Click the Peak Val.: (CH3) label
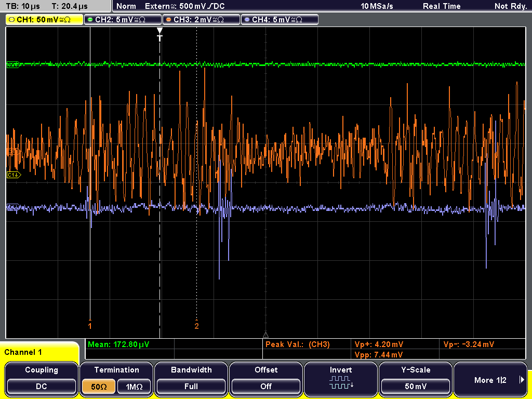 point(298,344)
